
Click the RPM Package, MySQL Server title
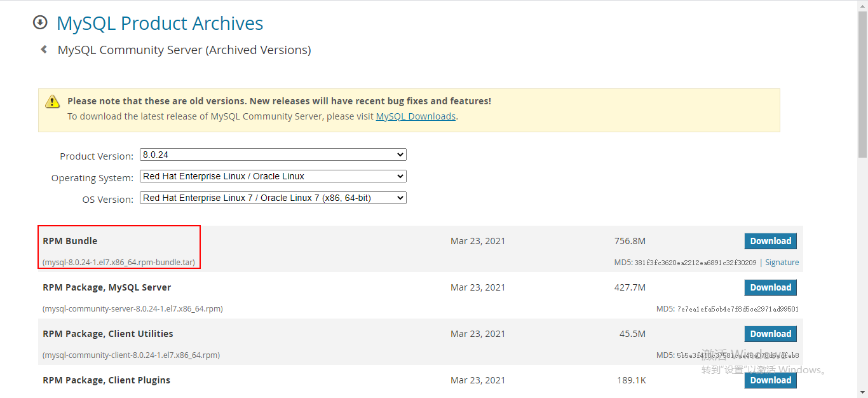107,287
